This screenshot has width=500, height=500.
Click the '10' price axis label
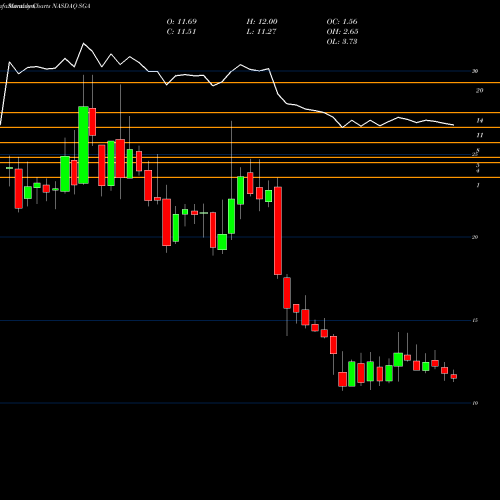tap(475, 403)
